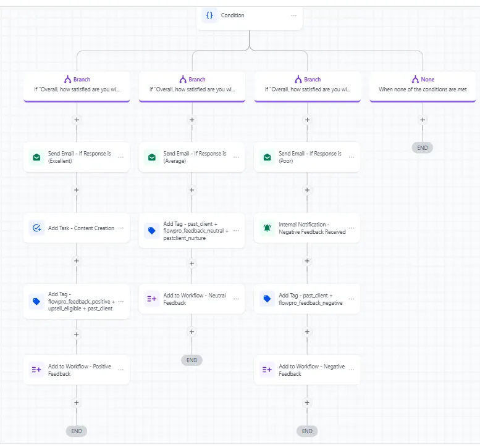Add step below flowpro_feedback_negative tag action

[x=308, y=332]
